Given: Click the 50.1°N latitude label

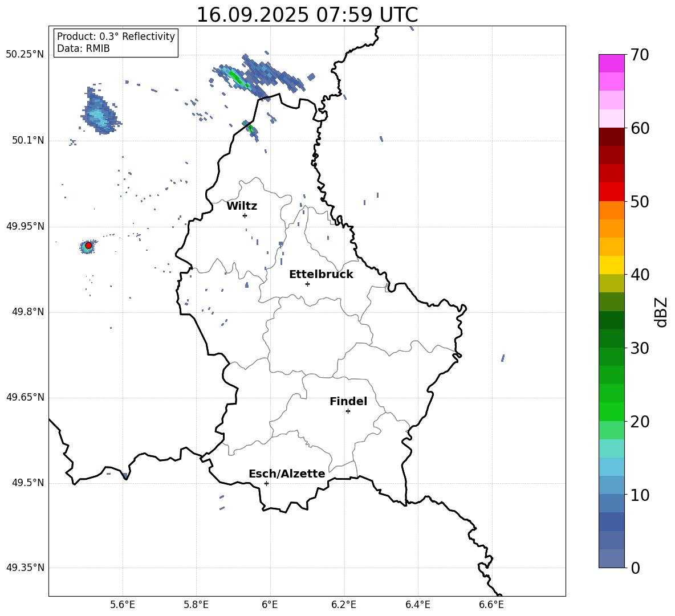Looking at the screenshot, I should [28, 141].
